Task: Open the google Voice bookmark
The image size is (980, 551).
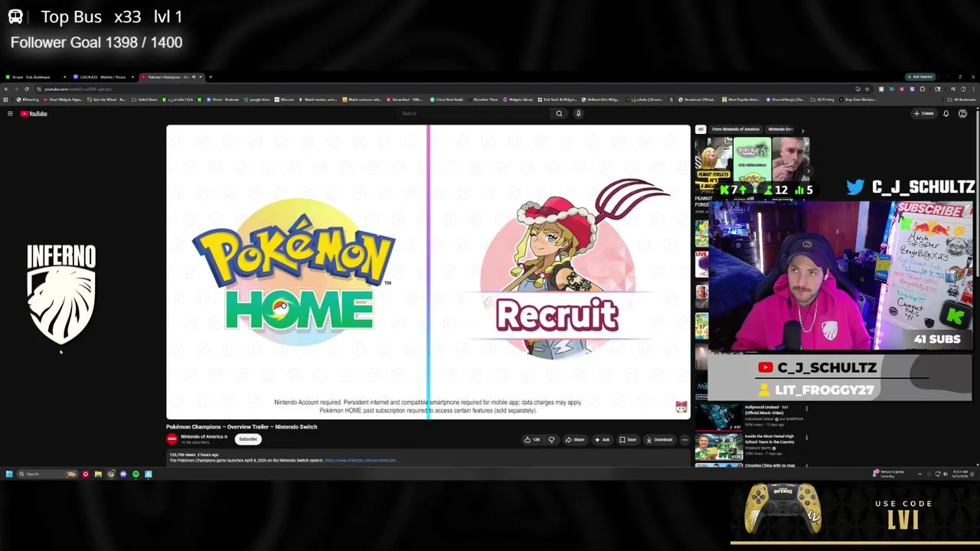Action: click(x=256, y=99)
